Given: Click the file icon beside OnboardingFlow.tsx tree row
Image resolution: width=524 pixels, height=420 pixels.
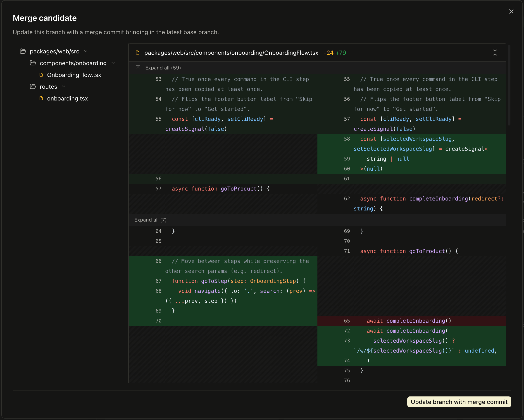Looking at the screenshot, I should [41, 75].
